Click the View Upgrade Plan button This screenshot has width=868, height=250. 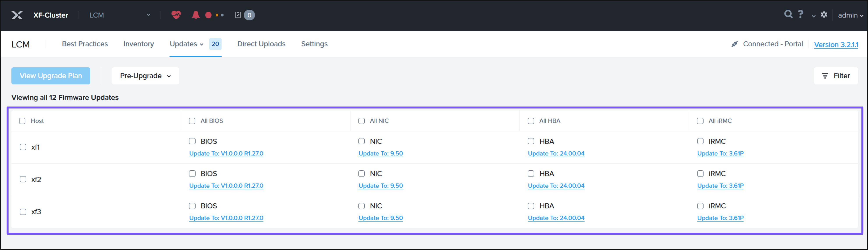point(51,76)
